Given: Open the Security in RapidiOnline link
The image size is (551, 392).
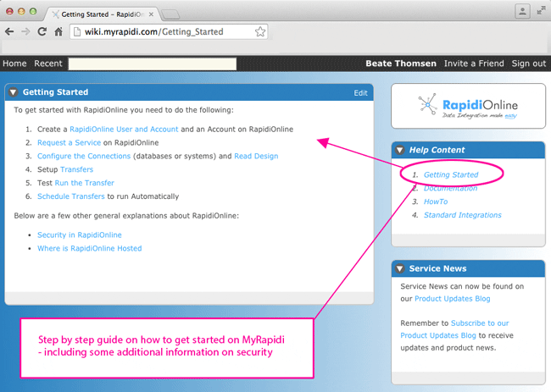Looking at the screenshot, I should 80,235.
